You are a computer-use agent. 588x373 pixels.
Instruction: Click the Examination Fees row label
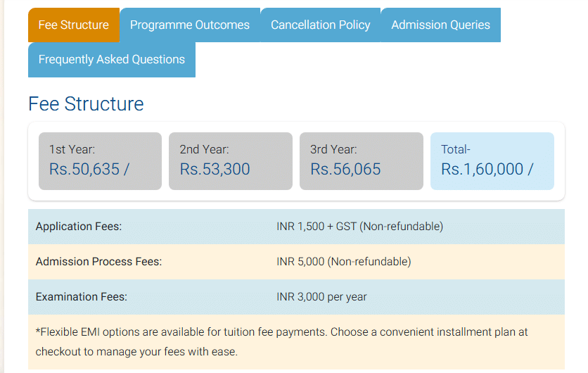pos(82,297)
